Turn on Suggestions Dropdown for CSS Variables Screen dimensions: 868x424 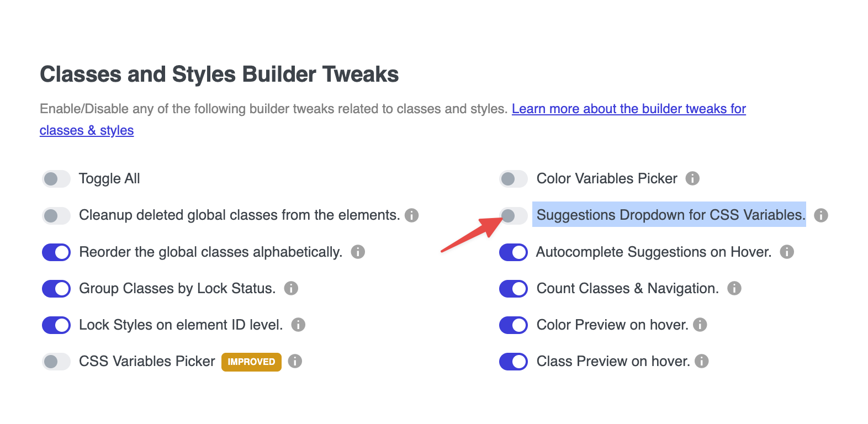(x=514, y=215)
